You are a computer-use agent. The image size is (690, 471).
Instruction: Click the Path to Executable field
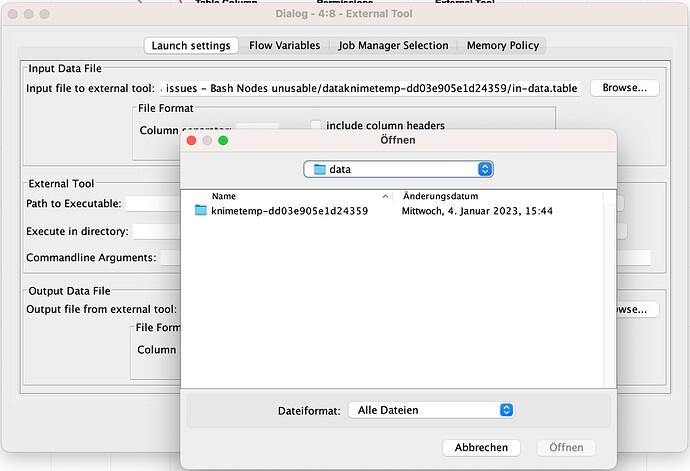click(x=153, y=203)
